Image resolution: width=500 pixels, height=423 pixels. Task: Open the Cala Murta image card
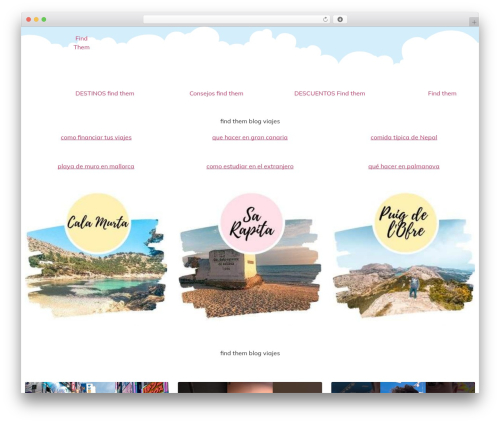(x=96, y=256)
